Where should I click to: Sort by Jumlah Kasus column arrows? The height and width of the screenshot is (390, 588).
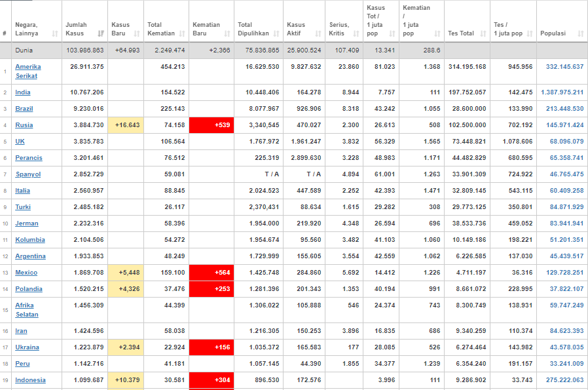(101, 34)
